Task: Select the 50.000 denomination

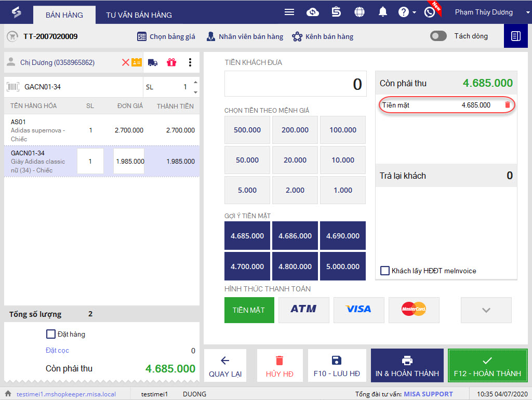Action: 247,160
